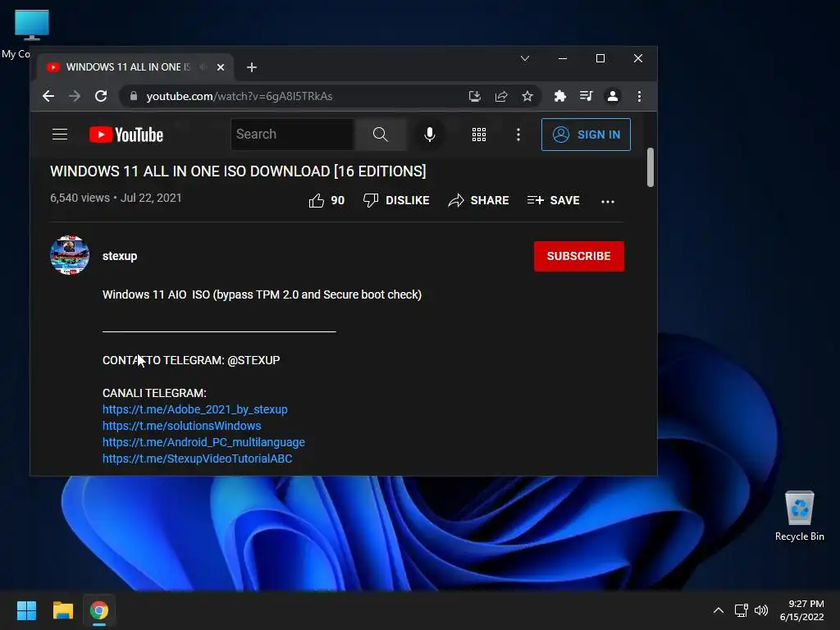Go back with Chrome back arrow
This screenshot has width=840, height=630.
click(48, 96)
